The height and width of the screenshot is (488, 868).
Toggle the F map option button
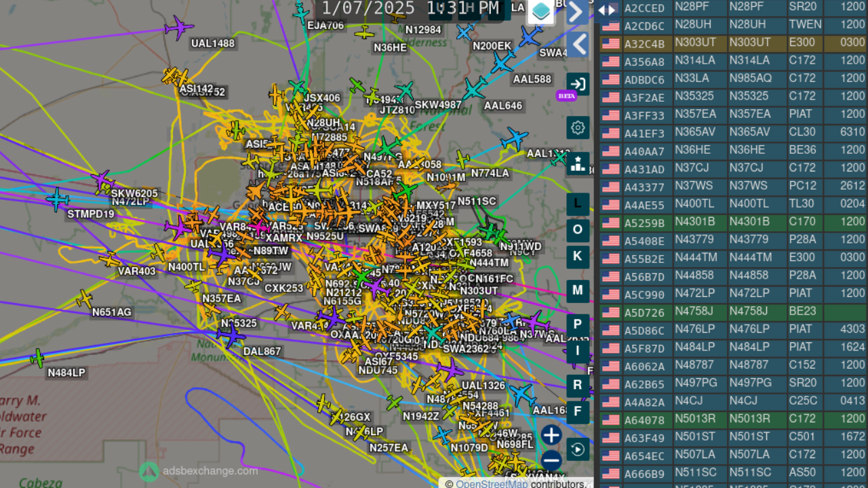(578, 411)
